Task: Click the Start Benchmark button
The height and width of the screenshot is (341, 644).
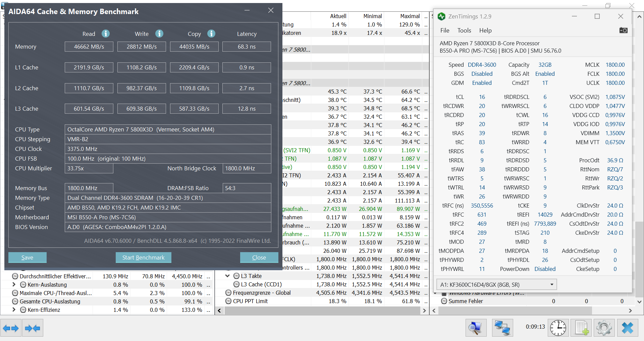Action: pyautogui.click(x=143, y=257)
